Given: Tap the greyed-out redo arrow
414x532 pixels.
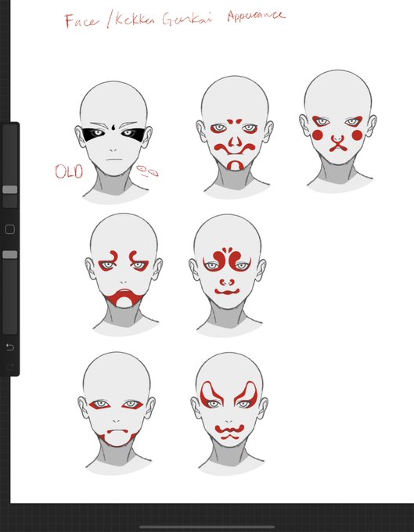Looking at the screenshot, I should [10, 366].
